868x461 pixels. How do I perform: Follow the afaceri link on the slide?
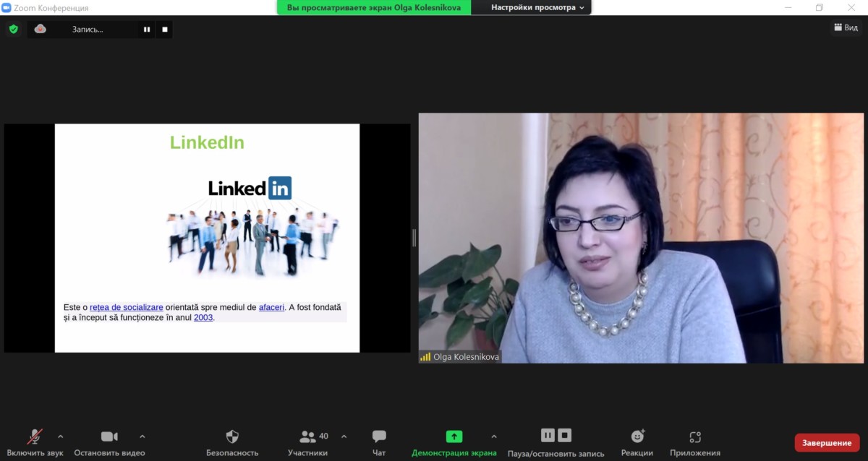271,307
